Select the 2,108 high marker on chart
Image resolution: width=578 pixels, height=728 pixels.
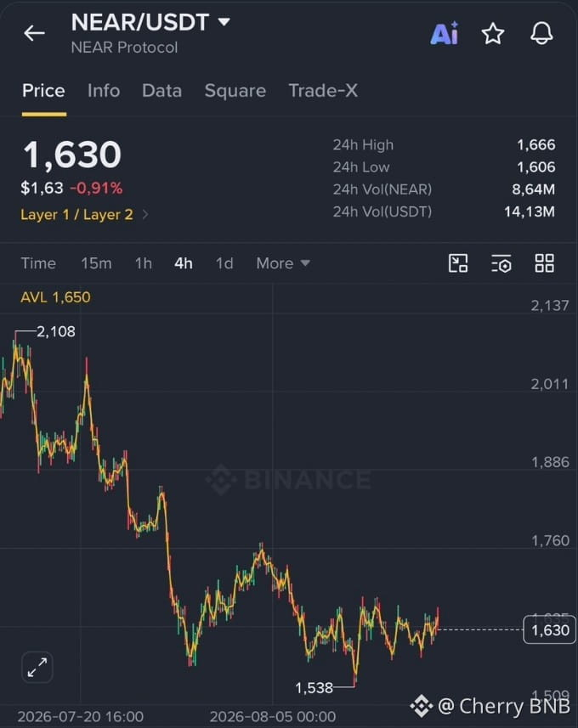(56, 331)
